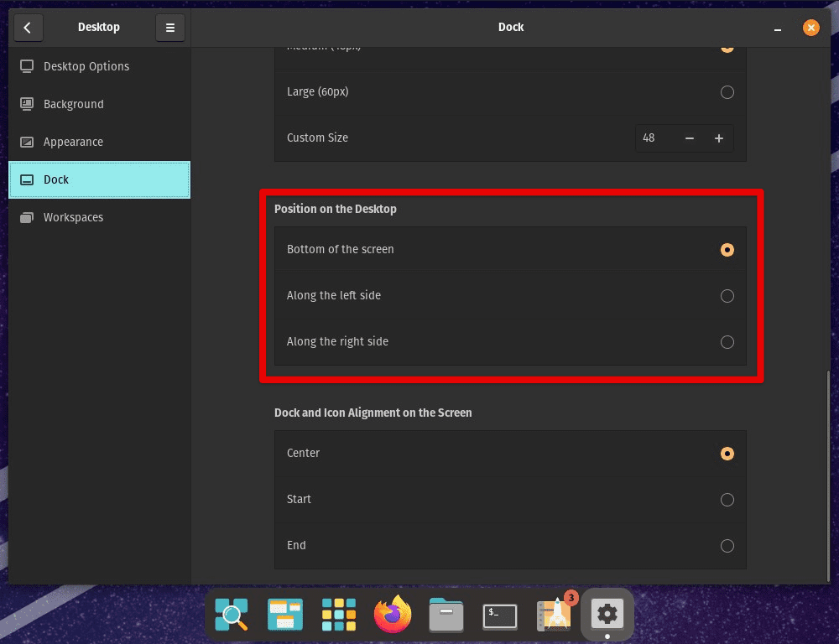This screenshot has width=839, height=644.
Task: Open the applications grid icon in dock
Action: pyautogui.click(x=339, y=615)
